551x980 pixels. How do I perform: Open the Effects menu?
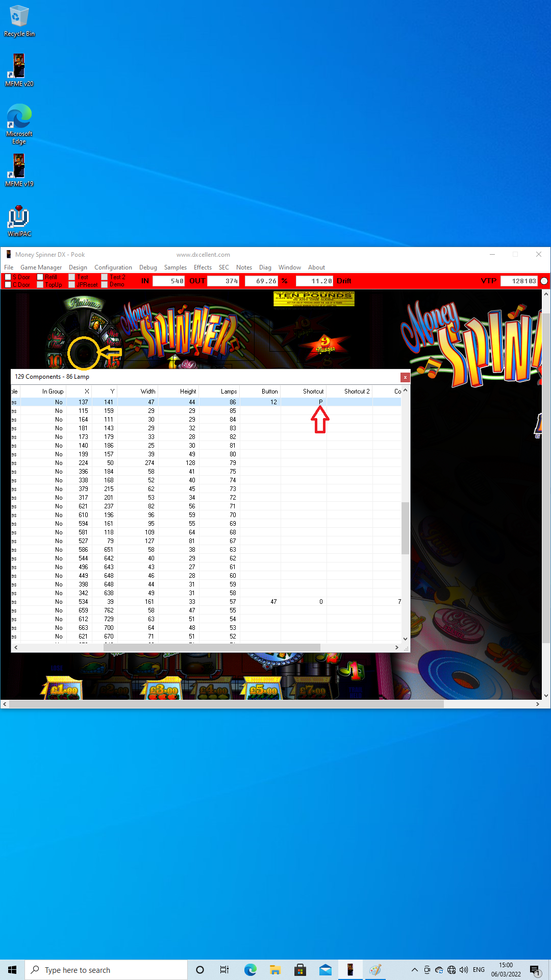pyautogui.click(x=203, y=267)
